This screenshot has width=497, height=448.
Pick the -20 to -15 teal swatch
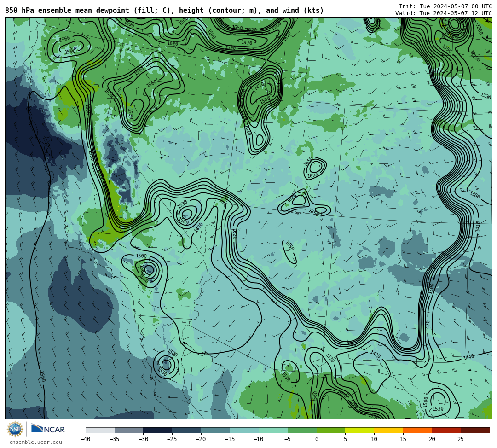point(215,430)
